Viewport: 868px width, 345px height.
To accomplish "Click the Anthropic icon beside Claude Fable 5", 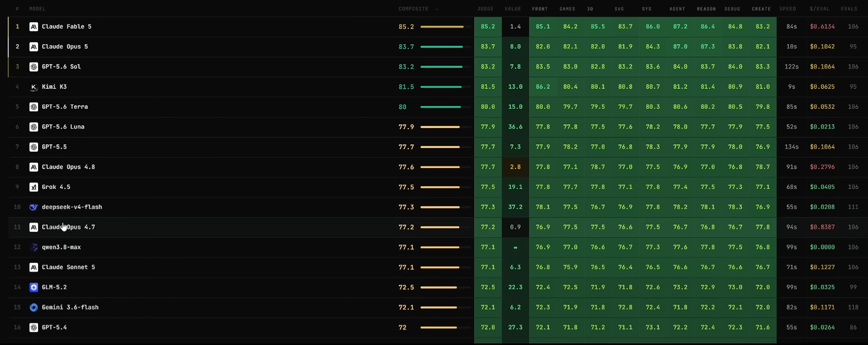I will pos(34,27).
